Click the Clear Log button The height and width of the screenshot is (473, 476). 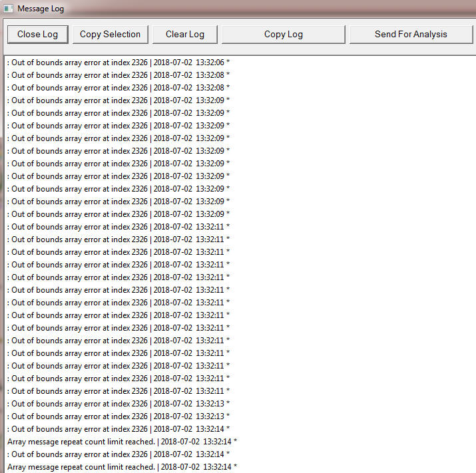click(185, 35)
